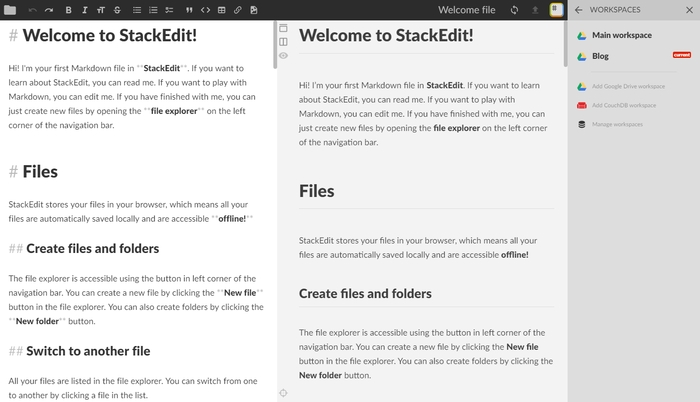Click 'Welcome to StackEdit!' heading in preview

(386, 35)
